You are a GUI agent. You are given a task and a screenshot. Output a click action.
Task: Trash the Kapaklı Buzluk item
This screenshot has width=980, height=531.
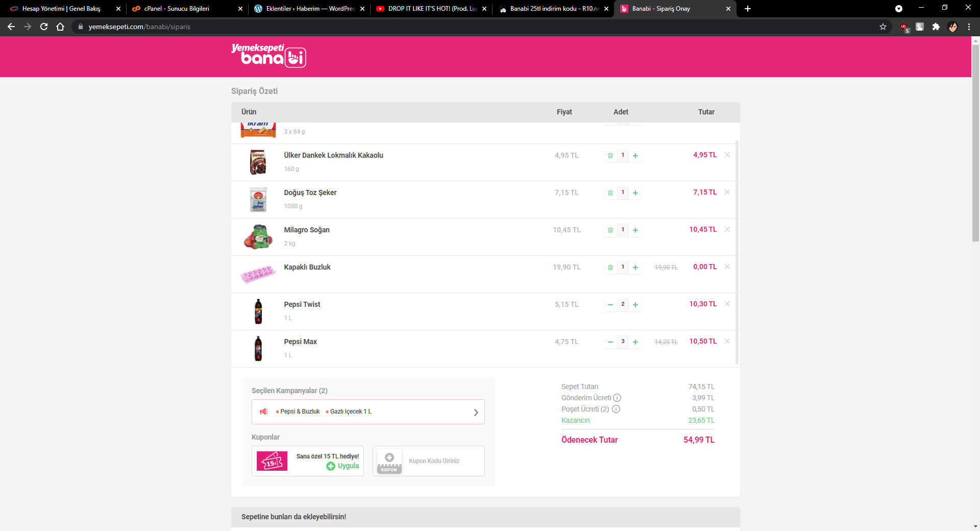point(610,268)
